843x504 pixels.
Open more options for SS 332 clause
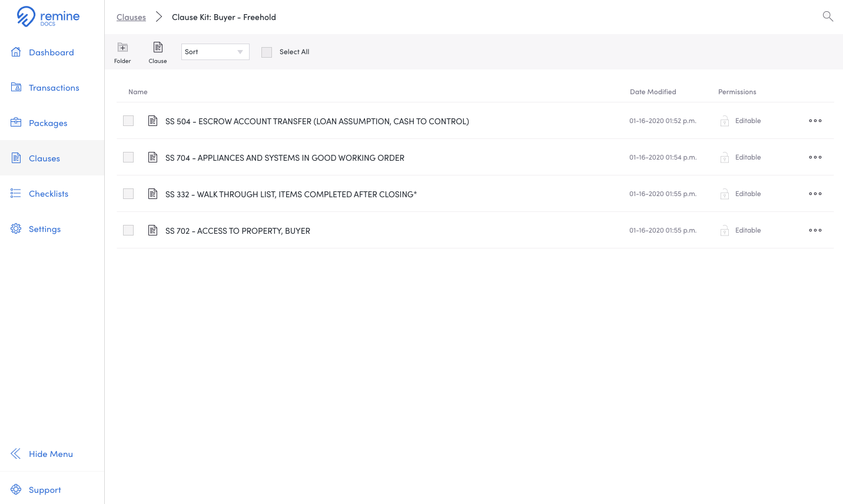(x=815, y=194)
